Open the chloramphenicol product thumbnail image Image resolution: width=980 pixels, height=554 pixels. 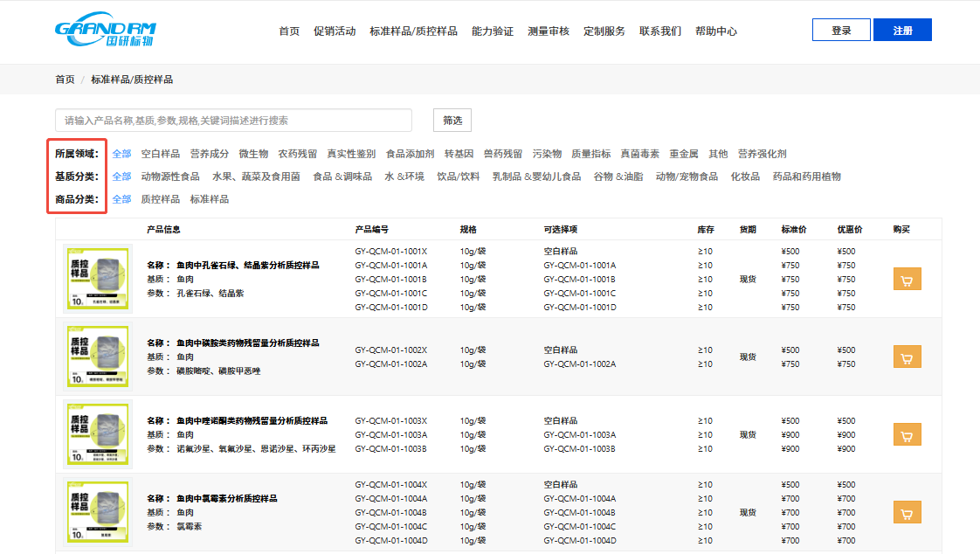(98, 512)
